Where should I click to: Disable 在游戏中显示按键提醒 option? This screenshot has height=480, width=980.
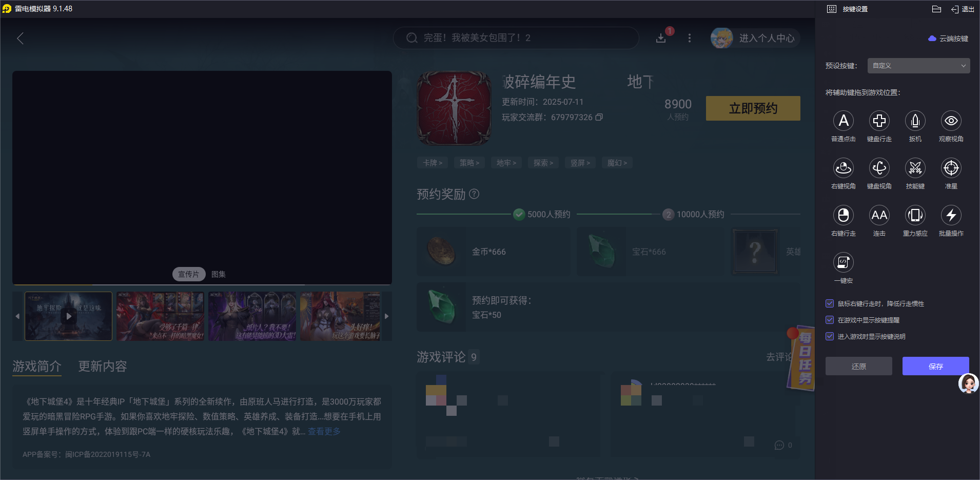830,320
